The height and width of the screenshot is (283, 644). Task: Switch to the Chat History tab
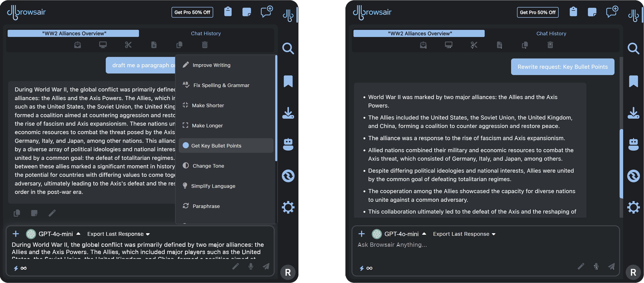[x=206, y=33]
